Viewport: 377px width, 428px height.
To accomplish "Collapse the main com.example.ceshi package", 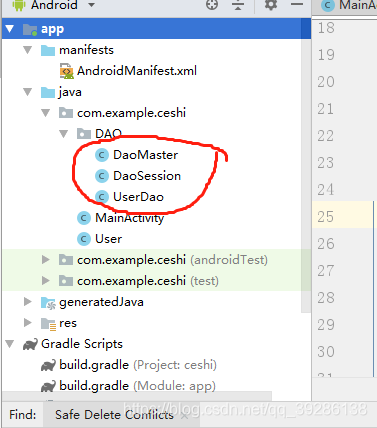I will (x=46, y=113).
